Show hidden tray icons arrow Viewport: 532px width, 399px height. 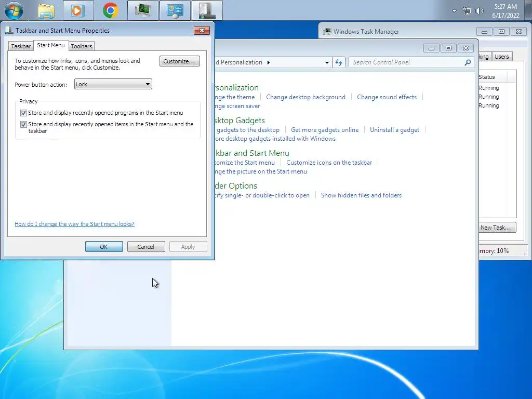[454, 11]
